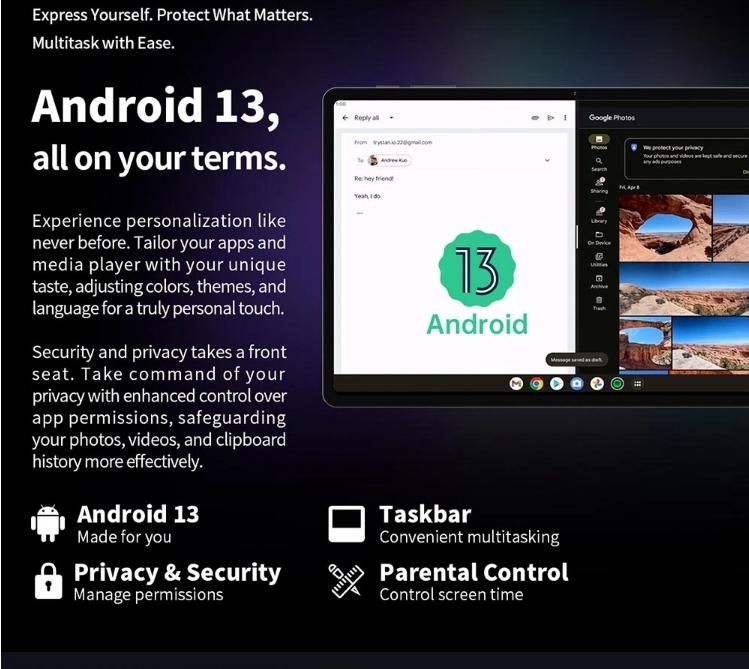749x669 pixels.
Task: Open Sharing in the Google Photos sidebar
Action: tap(599, 185)
